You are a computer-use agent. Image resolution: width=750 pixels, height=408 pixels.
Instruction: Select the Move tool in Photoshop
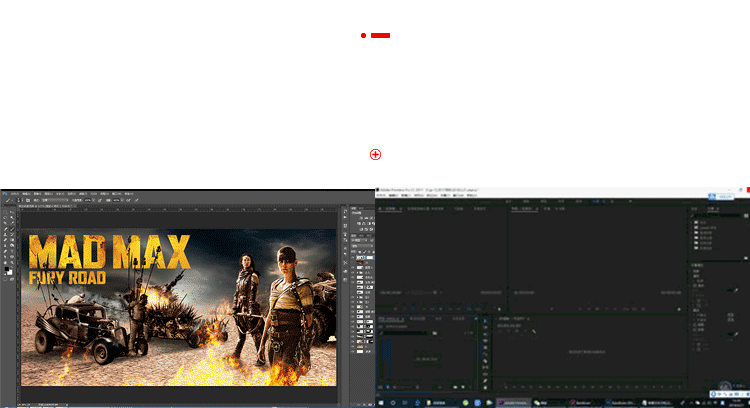click(12, 212)
